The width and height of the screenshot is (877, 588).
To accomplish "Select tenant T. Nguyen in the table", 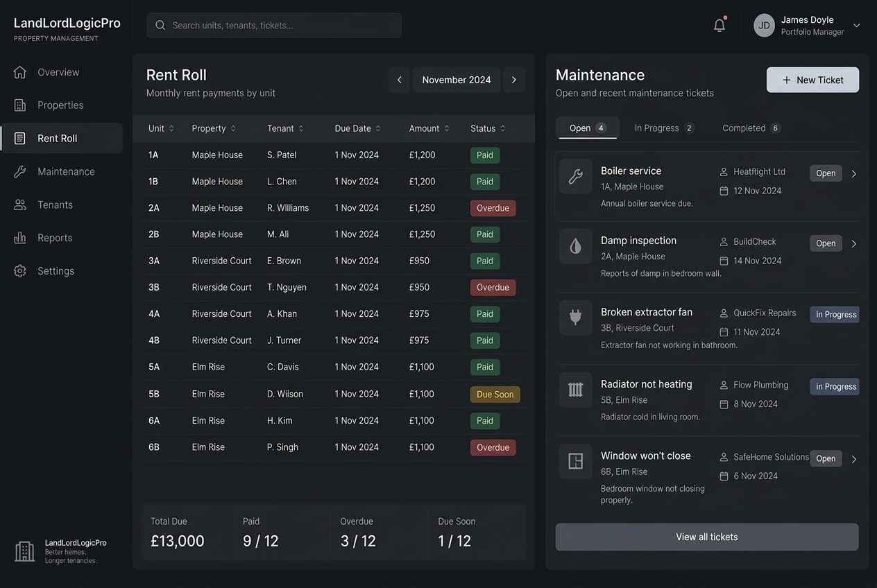I will point(287,287).
